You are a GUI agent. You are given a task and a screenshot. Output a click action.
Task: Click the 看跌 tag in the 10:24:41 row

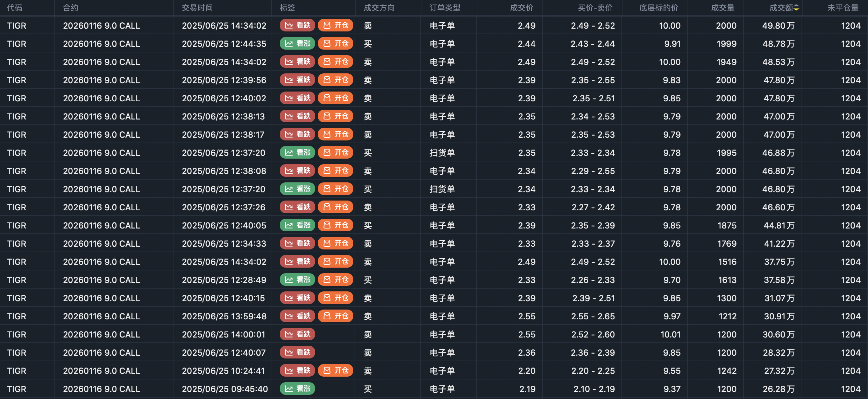(x=298, y=371)
